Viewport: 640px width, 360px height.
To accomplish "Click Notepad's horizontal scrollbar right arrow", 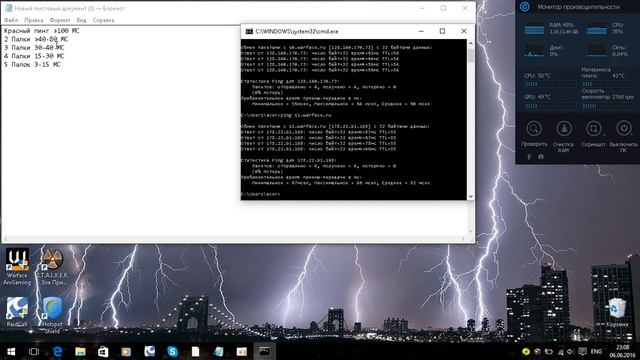I will tap(463, 240).
